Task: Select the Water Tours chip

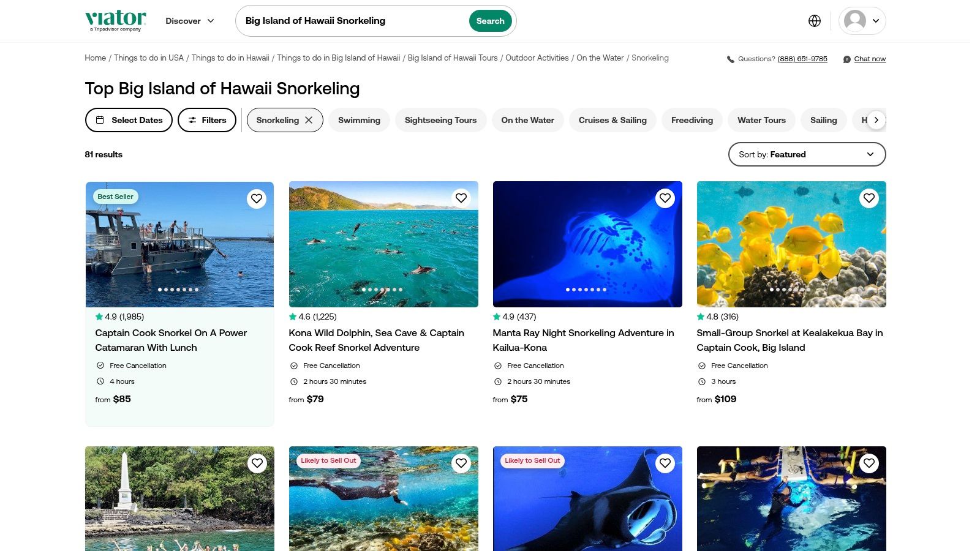Action: click(761, 120)
